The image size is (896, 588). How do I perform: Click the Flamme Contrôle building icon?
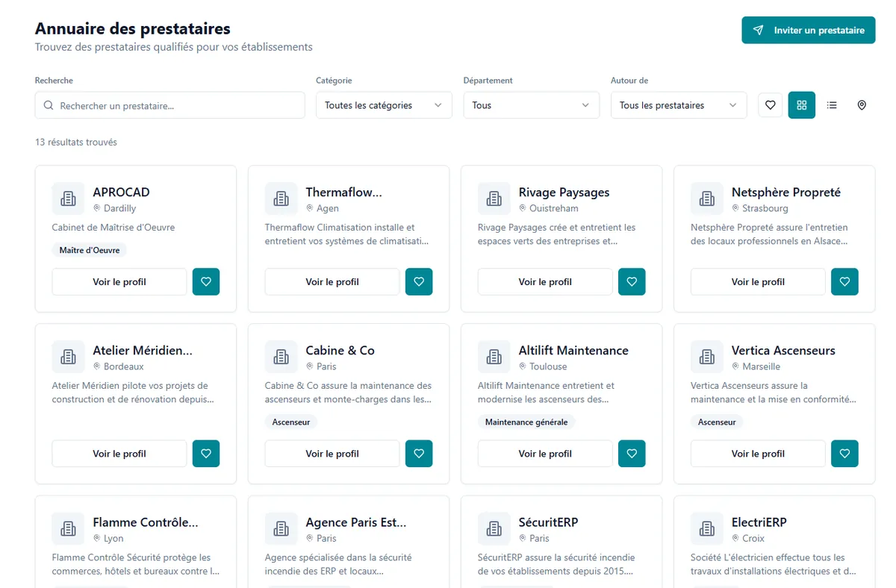(68, 528)
